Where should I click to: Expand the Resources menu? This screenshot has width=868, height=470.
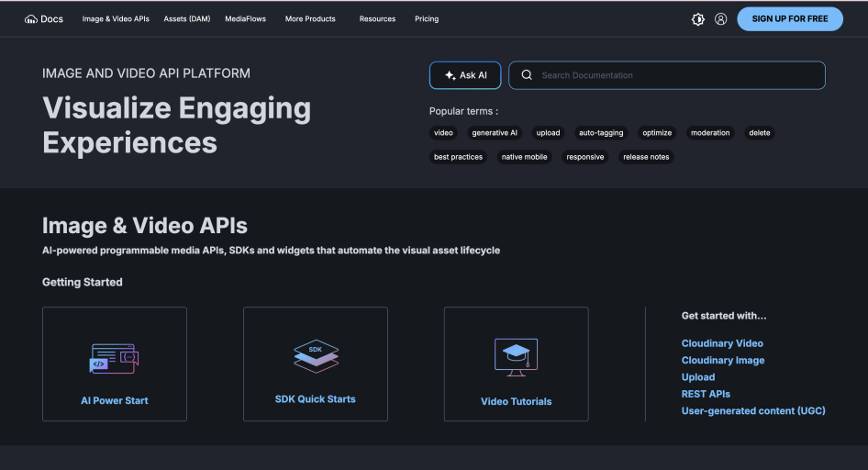coord(377,19)
